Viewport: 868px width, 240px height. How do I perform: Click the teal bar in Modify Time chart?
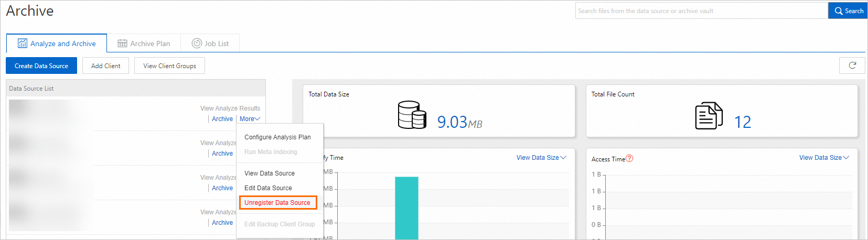[406, 208]
